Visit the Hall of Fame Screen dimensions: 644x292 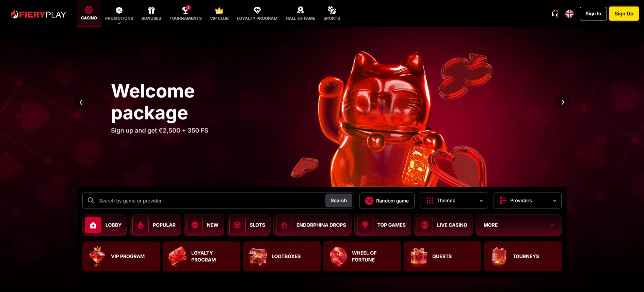pyautogui.click(x=300, y=14)
